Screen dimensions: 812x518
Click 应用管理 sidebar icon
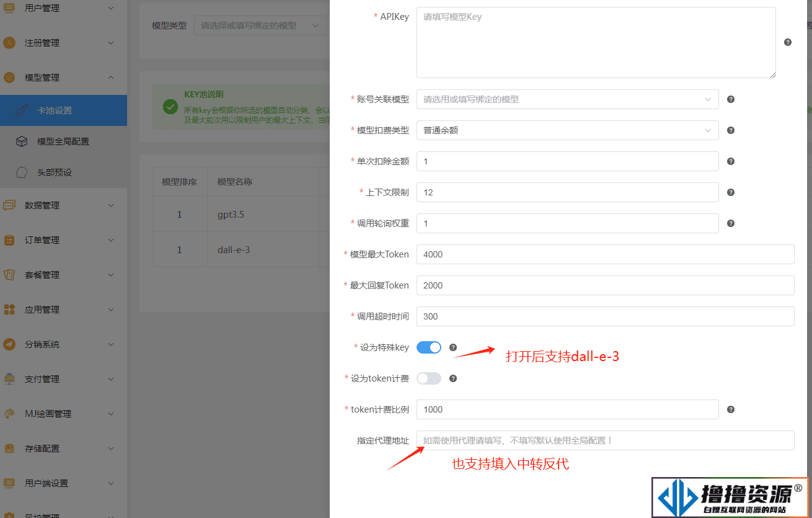9,310
